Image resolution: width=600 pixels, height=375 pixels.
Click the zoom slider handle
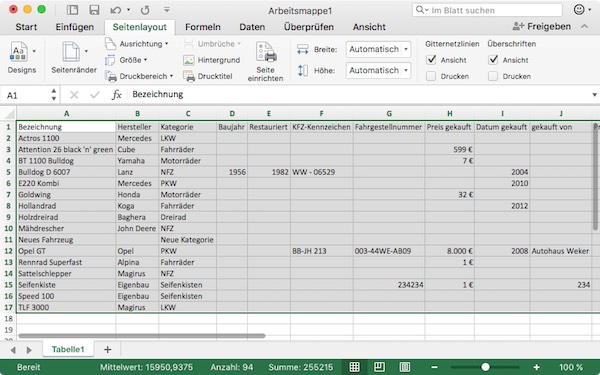pyautogui.click(x=486, y=367)
